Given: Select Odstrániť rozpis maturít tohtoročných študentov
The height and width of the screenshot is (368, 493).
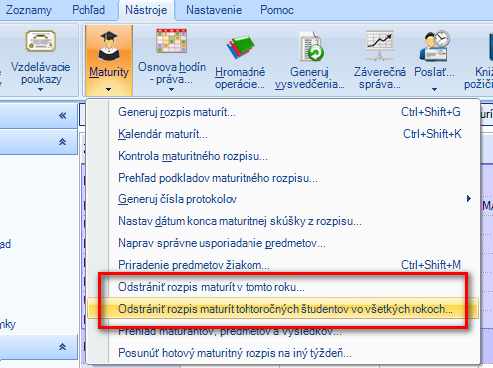Looking at the screenshot, I should (283, 309).
